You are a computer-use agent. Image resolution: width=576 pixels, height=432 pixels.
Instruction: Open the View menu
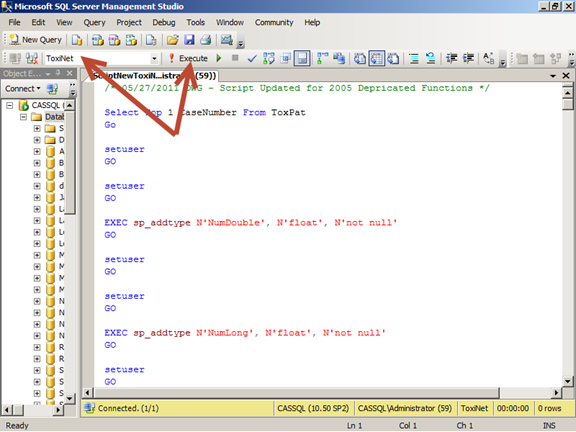click(64, 22)
